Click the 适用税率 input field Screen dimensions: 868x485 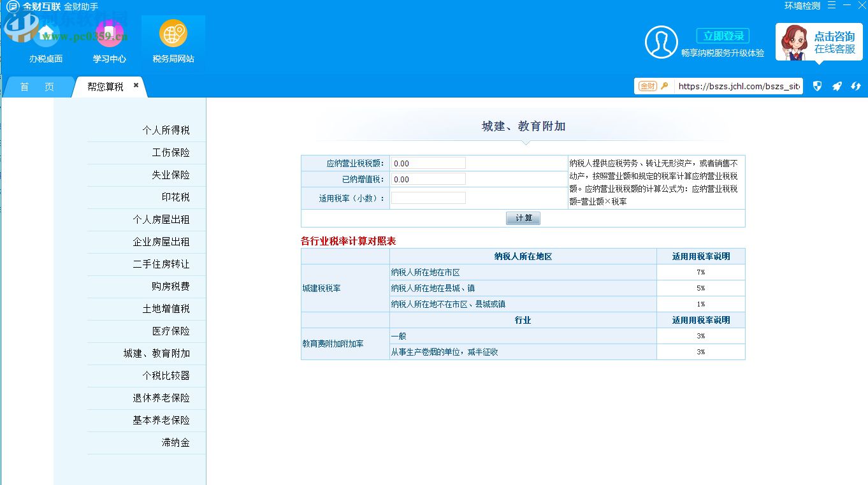428,198
